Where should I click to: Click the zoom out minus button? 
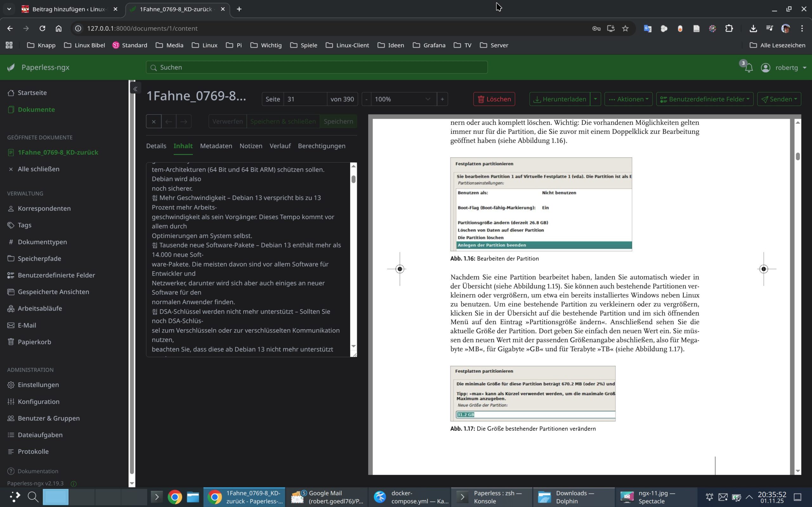click(366, 99)
